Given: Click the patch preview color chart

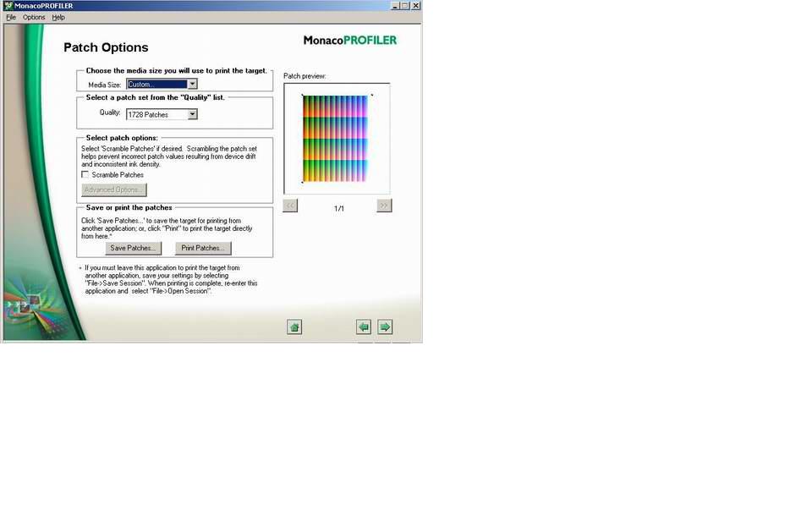Looking at the screenshot, I should [x=335, y=139].
